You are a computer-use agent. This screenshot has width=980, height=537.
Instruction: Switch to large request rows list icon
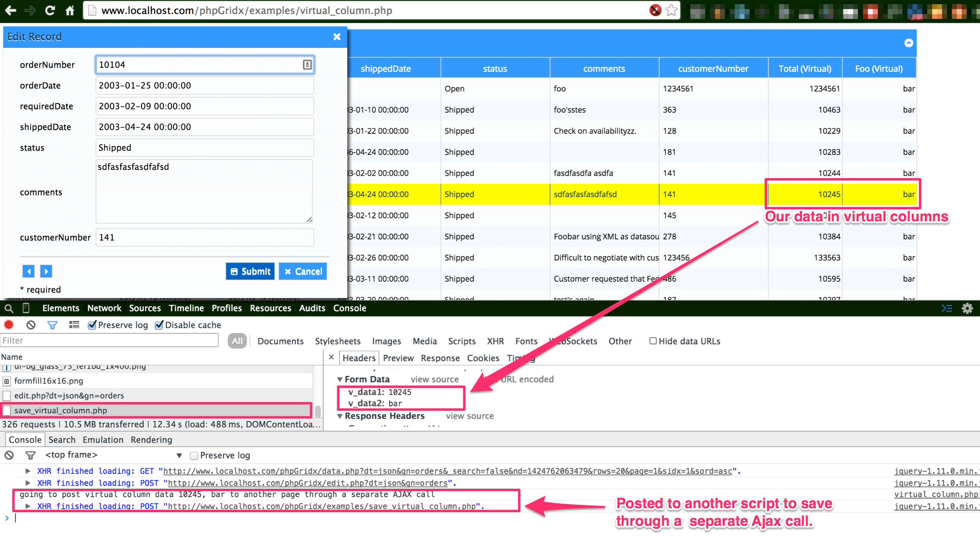(74, 324)
